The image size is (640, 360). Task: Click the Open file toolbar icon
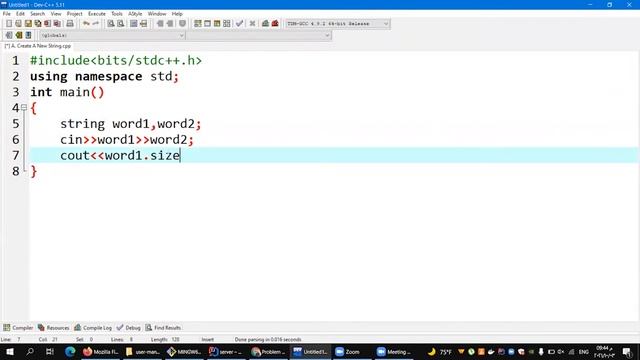(18, 24)
